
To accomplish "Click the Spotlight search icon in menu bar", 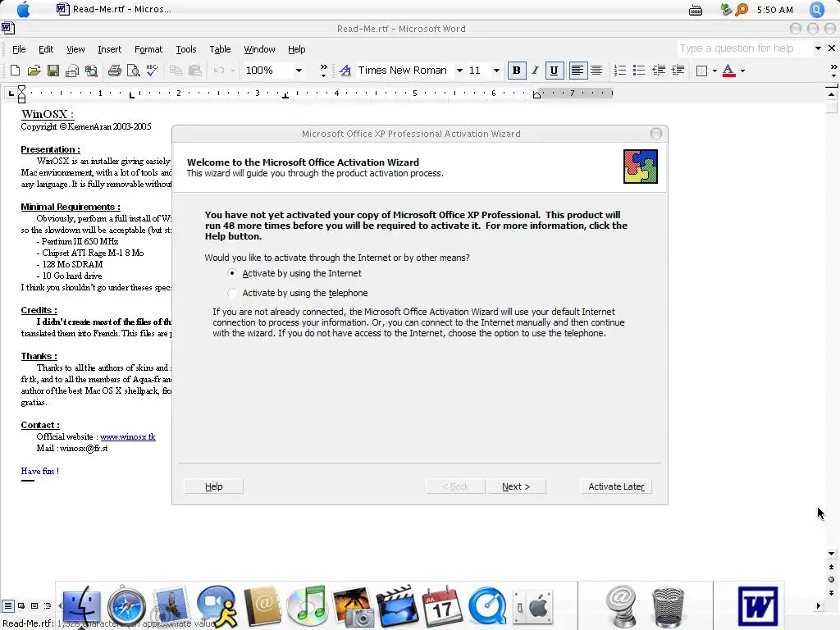I will [816, 9].
